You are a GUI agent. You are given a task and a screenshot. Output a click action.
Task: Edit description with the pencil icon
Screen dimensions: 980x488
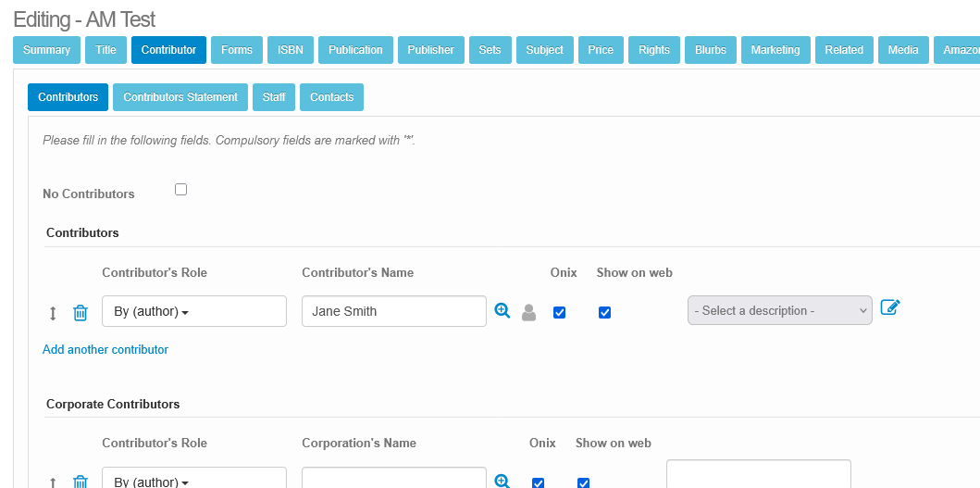[890, 307]
